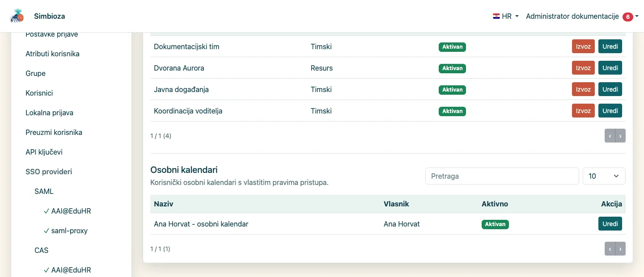
Task: Click the Osobni kalendari heading
Action: (x=184, y=170)
